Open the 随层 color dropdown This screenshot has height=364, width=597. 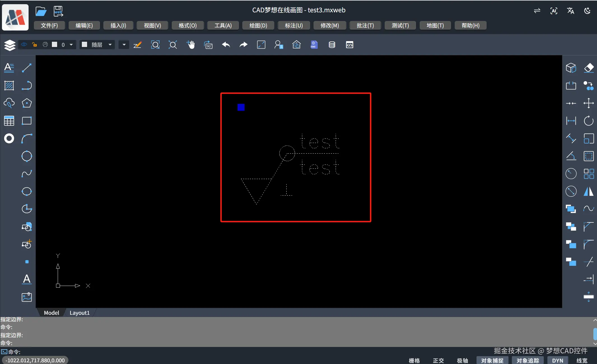(110, 44)
